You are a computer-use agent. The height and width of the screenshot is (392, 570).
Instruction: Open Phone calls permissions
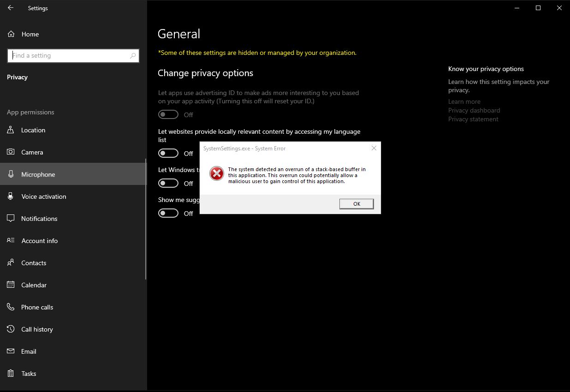73,307
